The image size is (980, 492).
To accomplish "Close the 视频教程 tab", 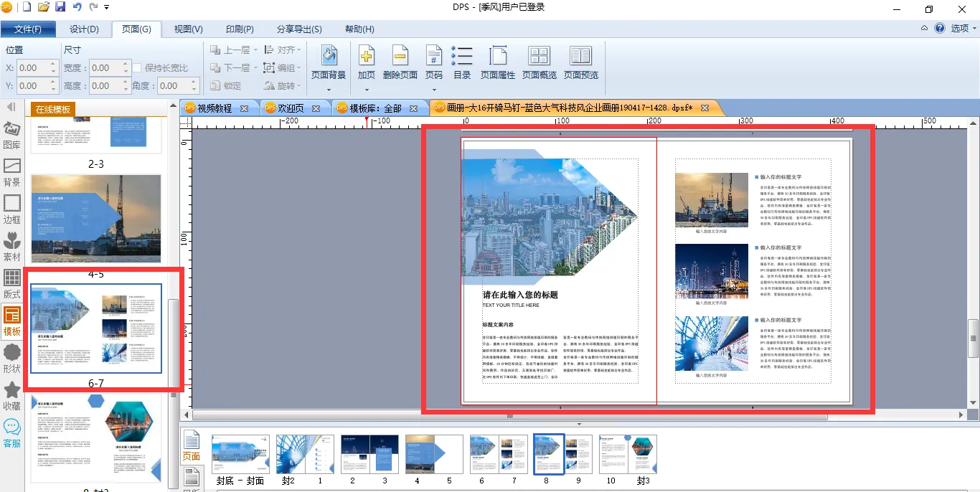I will (245, 108).
